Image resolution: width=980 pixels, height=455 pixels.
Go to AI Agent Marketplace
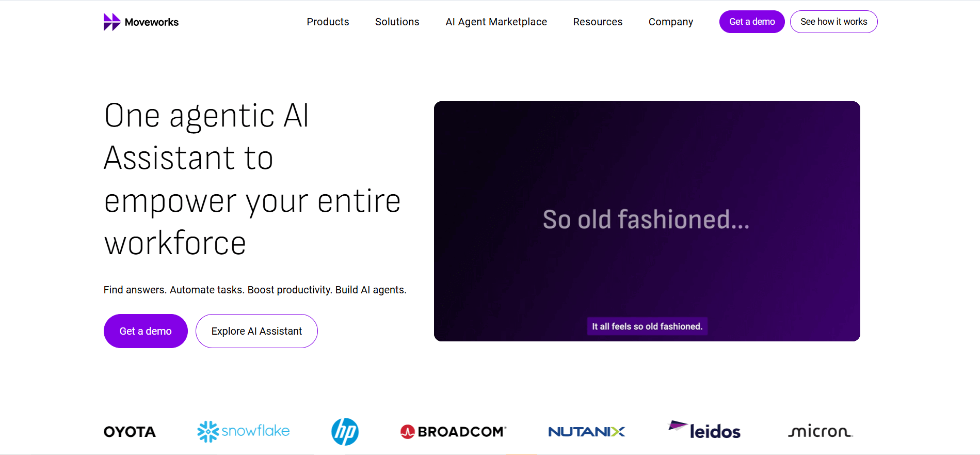pyautogui.click(x=496, y=22)
